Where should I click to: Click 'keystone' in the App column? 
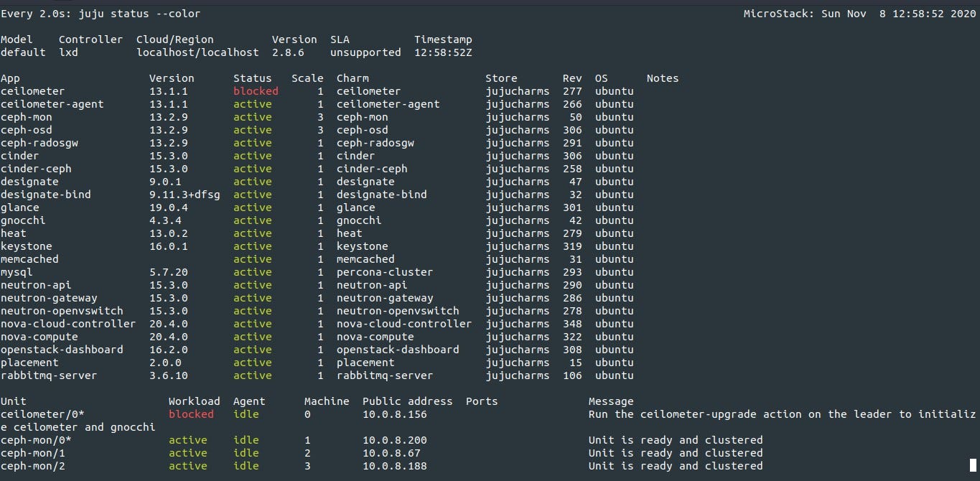(x=27, y=246)
